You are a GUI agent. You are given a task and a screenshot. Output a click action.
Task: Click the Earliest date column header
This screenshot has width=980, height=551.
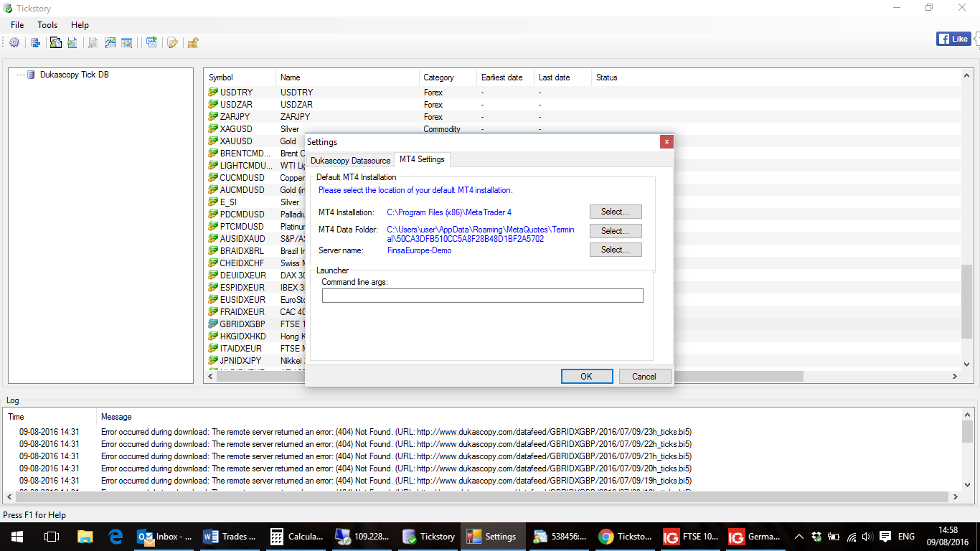tap(506, 77)
